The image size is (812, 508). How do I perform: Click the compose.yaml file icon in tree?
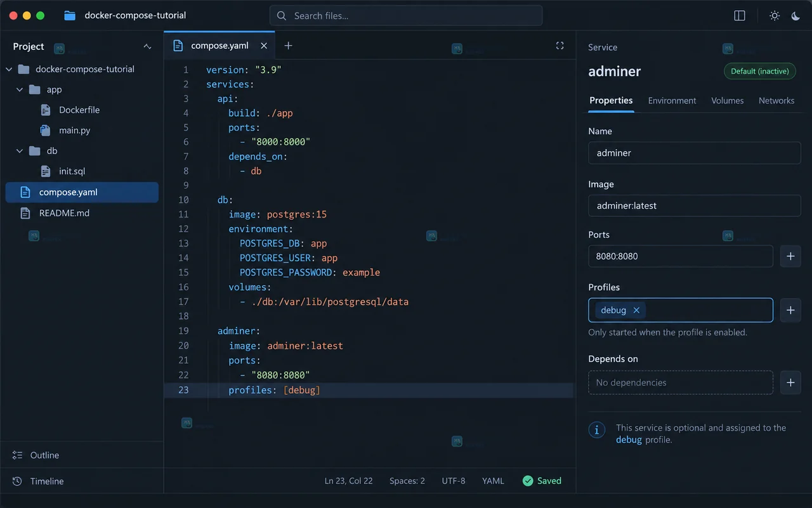pyautogui.click(x=25, y=192)
